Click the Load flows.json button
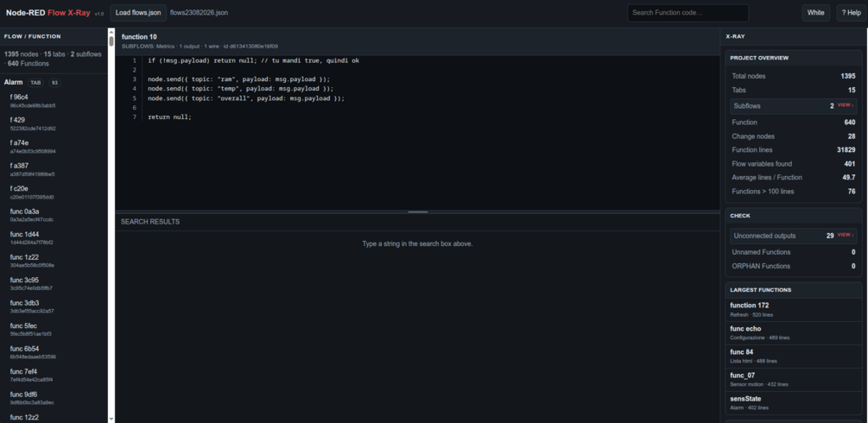This screenshot has width=868, height=423. pos(138,13)
